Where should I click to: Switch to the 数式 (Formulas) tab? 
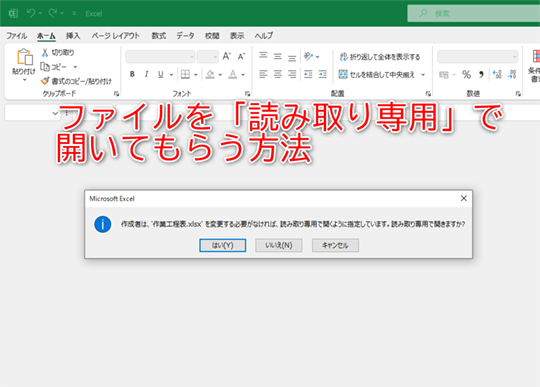coord(159,36)
